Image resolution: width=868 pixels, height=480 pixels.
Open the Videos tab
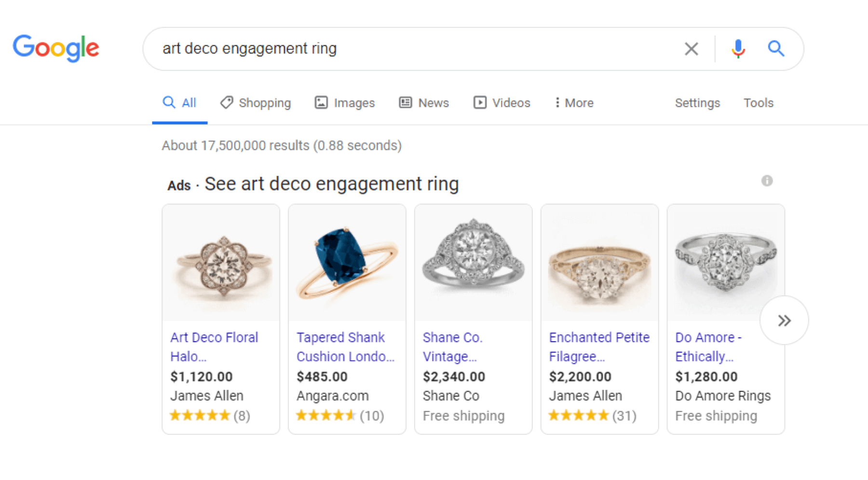[502, 103]
